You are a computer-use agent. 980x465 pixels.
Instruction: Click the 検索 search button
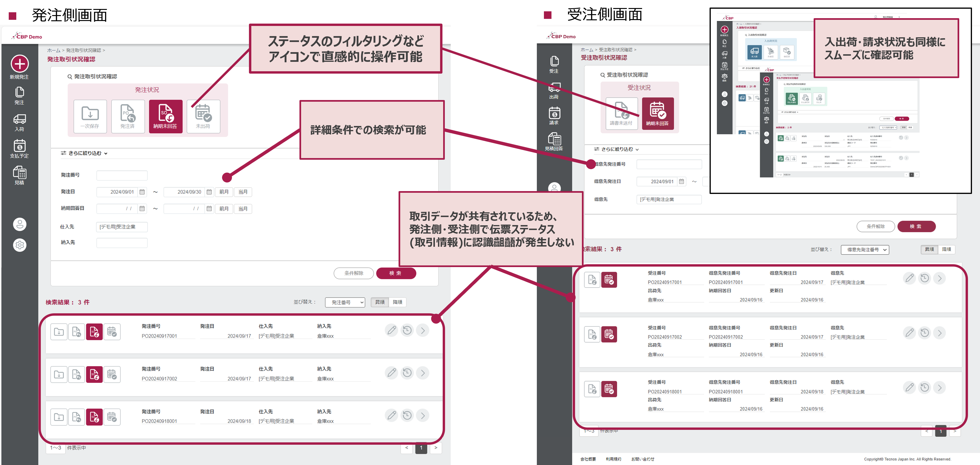click(396, 273)
